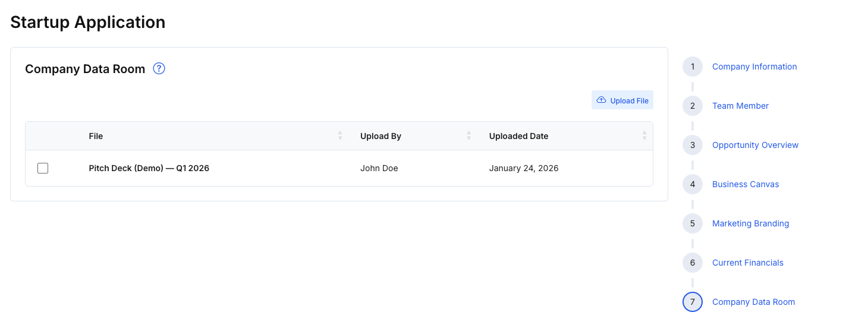Click the John Doe uploader cell

[x=379, y=168]
